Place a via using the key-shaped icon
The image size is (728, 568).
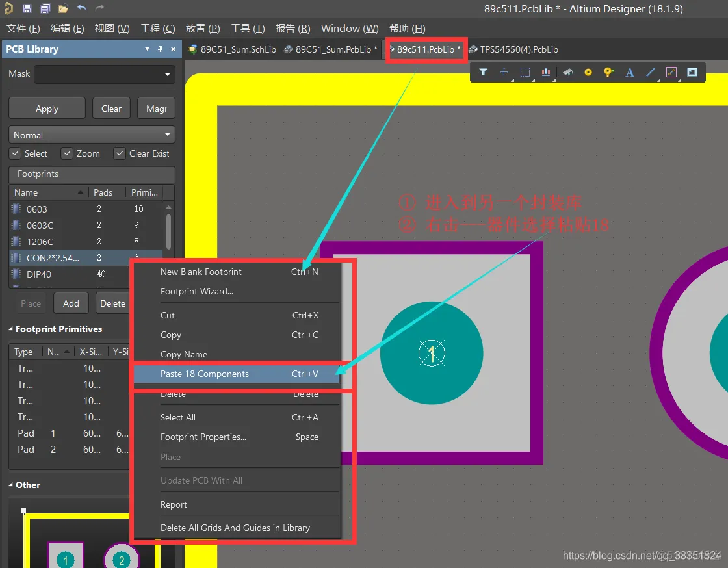tap(608, 72)
